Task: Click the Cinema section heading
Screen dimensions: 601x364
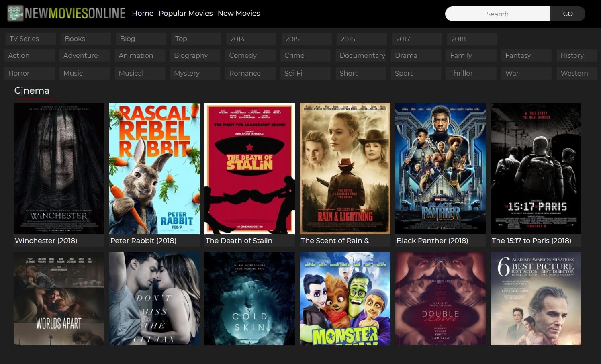Action: point(32,90)
